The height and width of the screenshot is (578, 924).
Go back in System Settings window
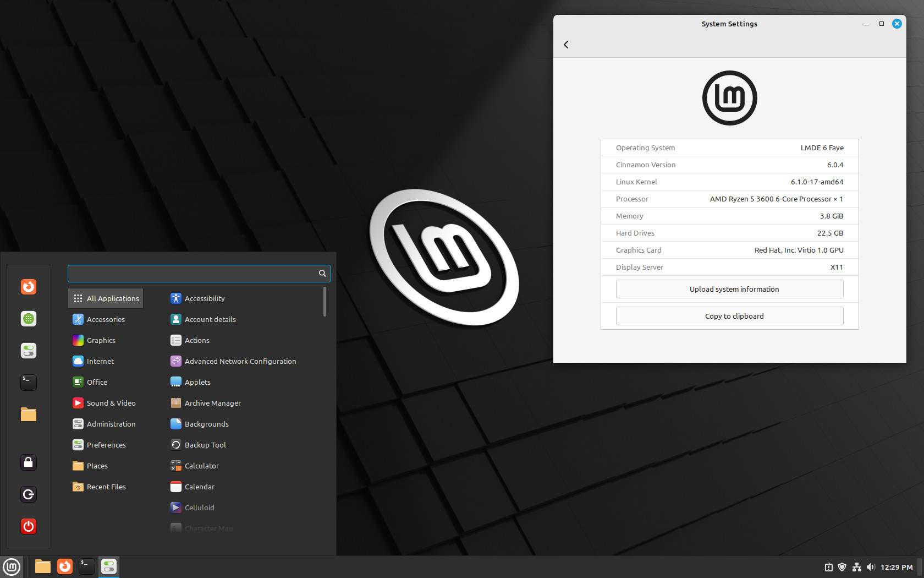pos(566,45)
